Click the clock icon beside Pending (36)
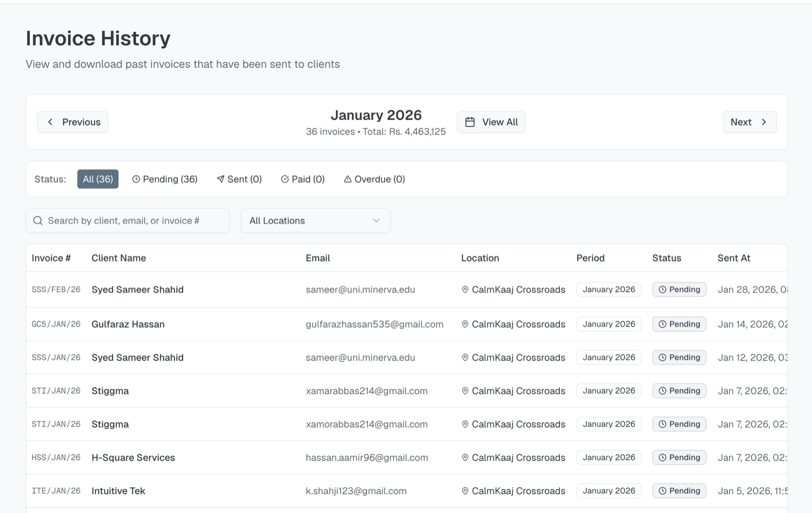This screenshot has width=812, height=513. 136,179
